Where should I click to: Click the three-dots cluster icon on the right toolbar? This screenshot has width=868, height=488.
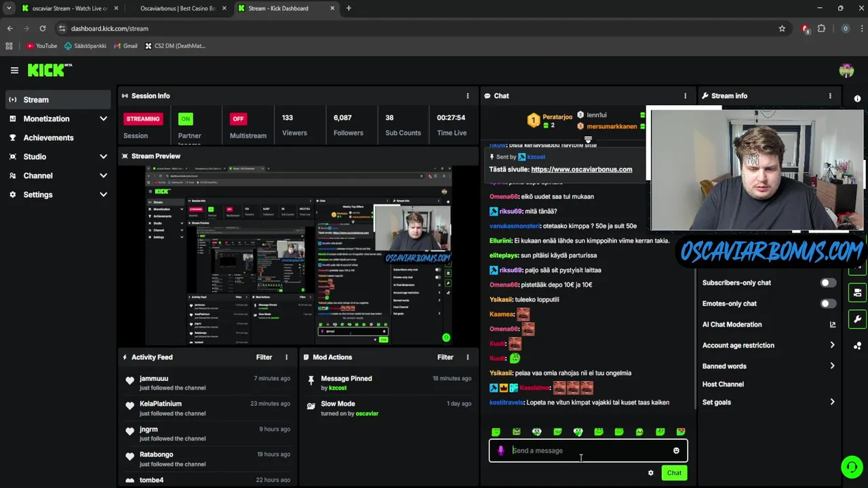tap(858, 346)
